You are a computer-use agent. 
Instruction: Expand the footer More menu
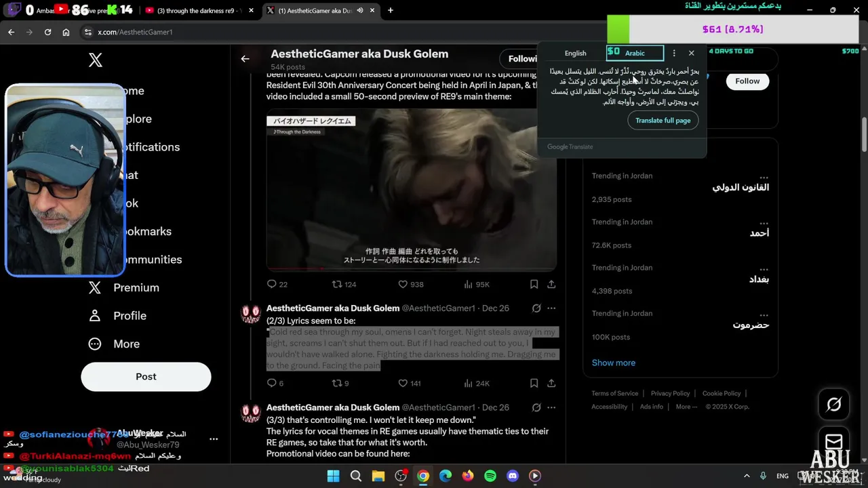(686, 407)
